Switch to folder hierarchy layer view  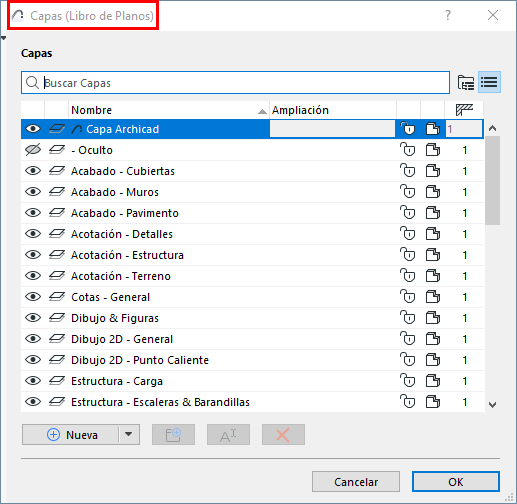point(465,82)
